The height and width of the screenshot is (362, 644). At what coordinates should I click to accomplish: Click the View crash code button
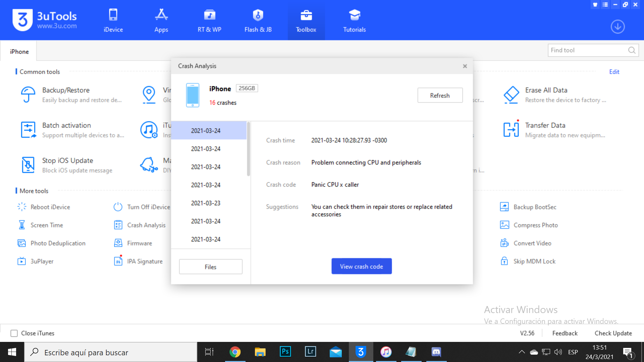pos(361,266)
